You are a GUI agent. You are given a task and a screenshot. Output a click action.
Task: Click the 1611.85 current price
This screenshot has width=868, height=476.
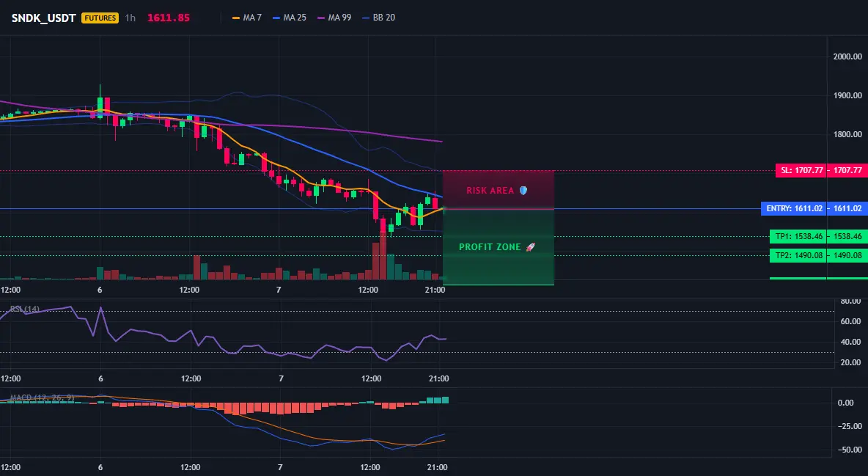tap(169, 18)
